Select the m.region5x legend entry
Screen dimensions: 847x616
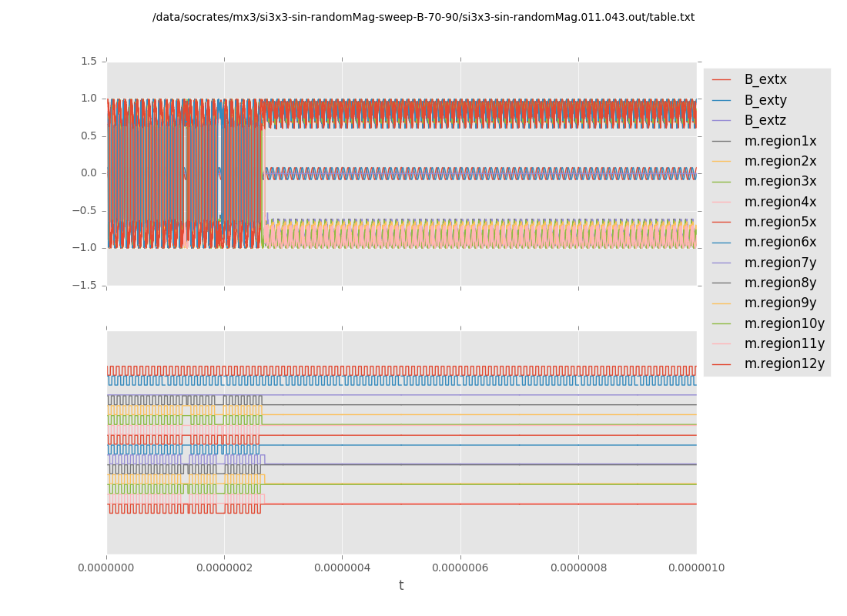(780, 222)
